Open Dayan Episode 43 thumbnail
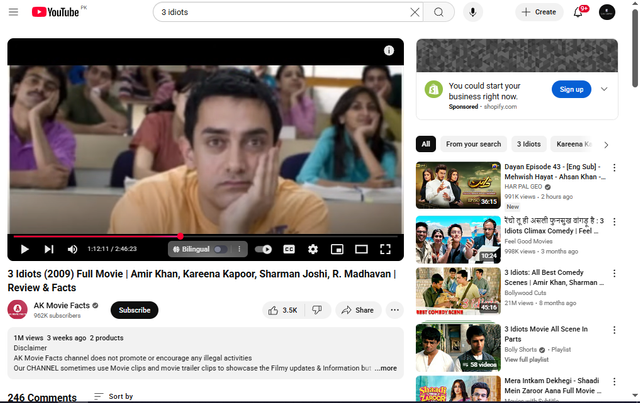 (x=458, y=185)
